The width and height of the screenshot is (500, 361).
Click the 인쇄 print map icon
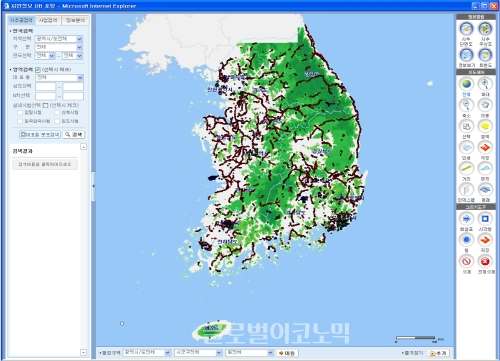click(x=466, y=147)
